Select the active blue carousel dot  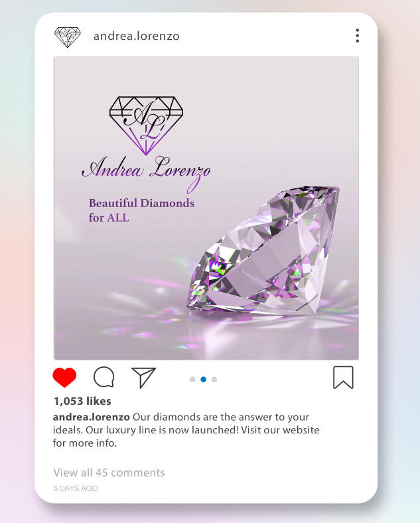coord(203,379)
